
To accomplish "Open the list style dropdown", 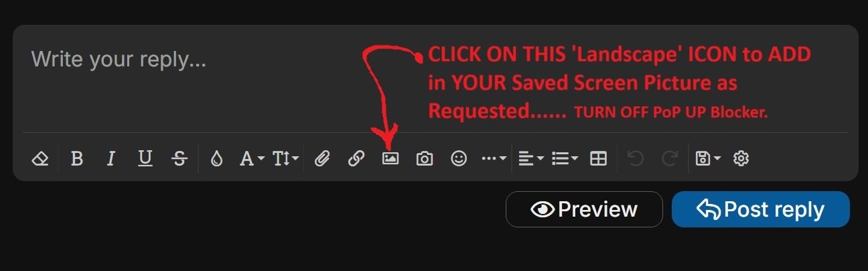I will (x=565, y=159).
